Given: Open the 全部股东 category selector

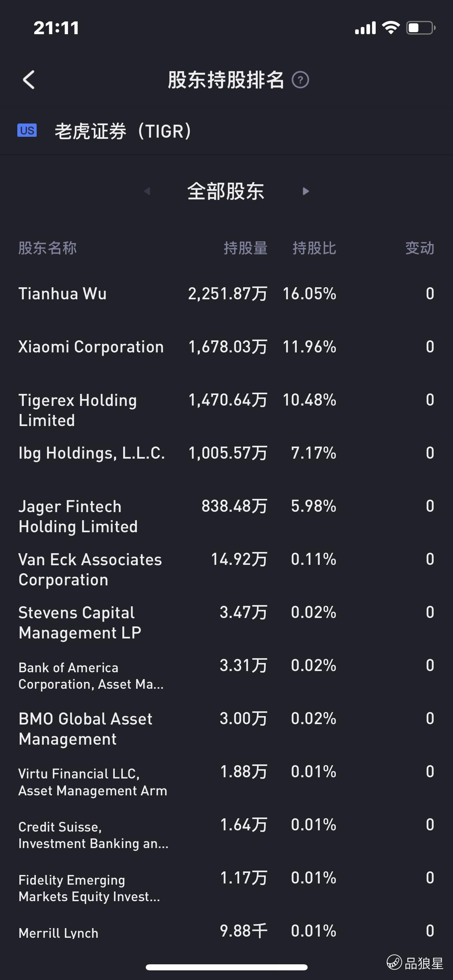Looking at the screenshot, I should pos(226,191).
